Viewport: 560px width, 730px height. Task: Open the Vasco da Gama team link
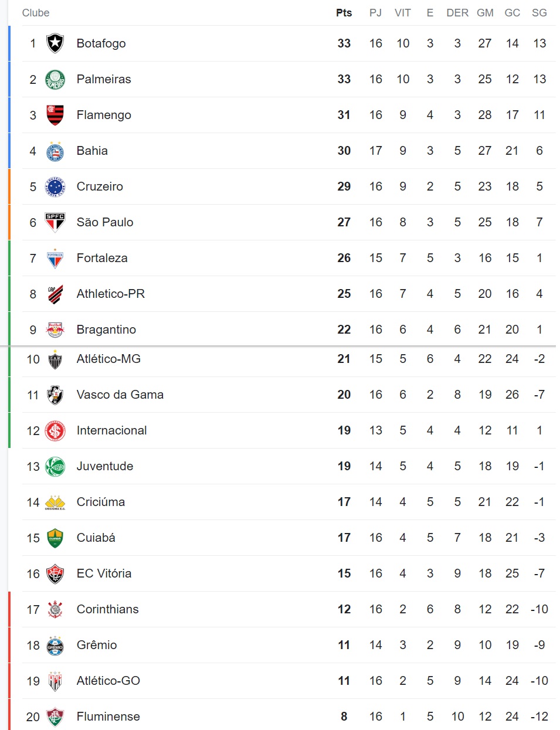120,395
